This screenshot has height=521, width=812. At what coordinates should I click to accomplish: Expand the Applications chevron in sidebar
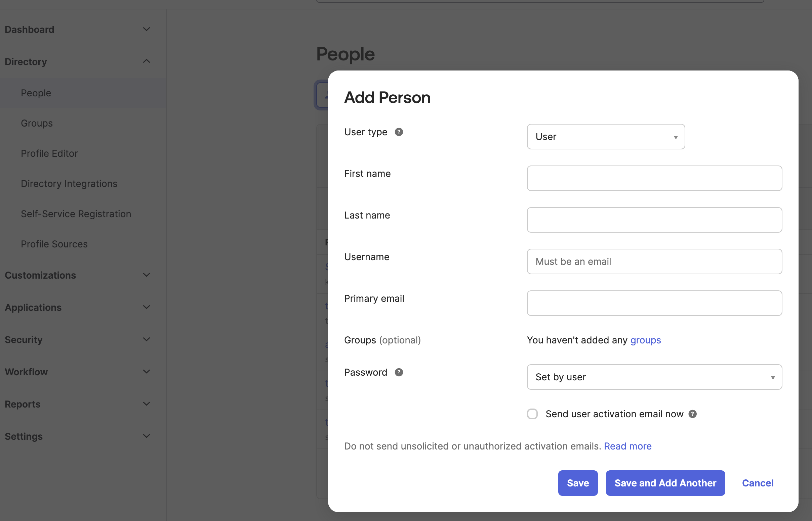(146, 307)
